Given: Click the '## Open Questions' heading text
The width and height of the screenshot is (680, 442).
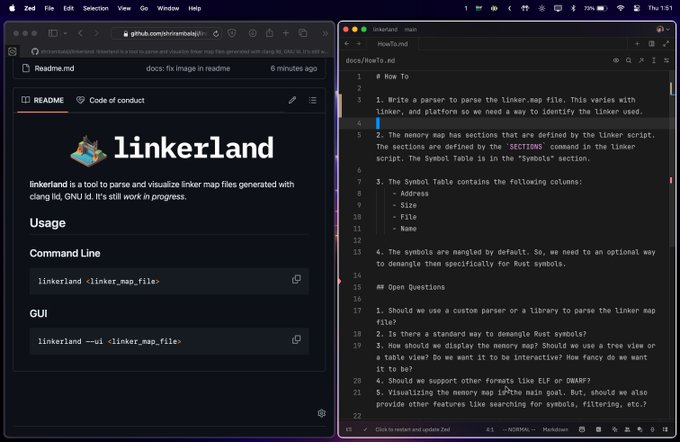Looking at the screenshot, I should (410, 287).
